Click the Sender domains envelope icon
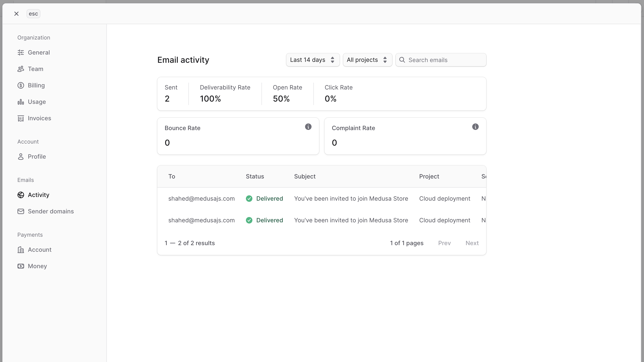The image size is (644, 362). click(x=21, y=211)
